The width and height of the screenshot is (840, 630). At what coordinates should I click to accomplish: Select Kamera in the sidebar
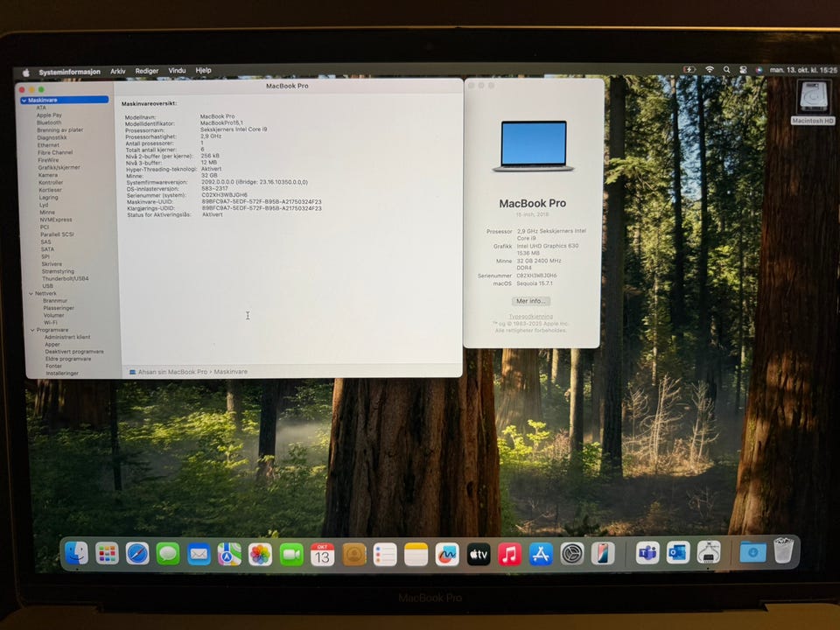pyautogui.click(x=47, y=175)
